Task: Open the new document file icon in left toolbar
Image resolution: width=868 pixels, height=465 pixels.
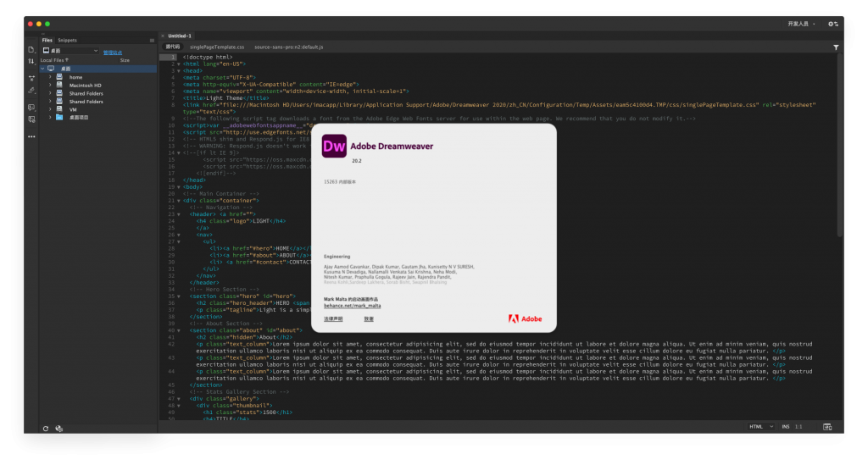Action: point(31,50)
